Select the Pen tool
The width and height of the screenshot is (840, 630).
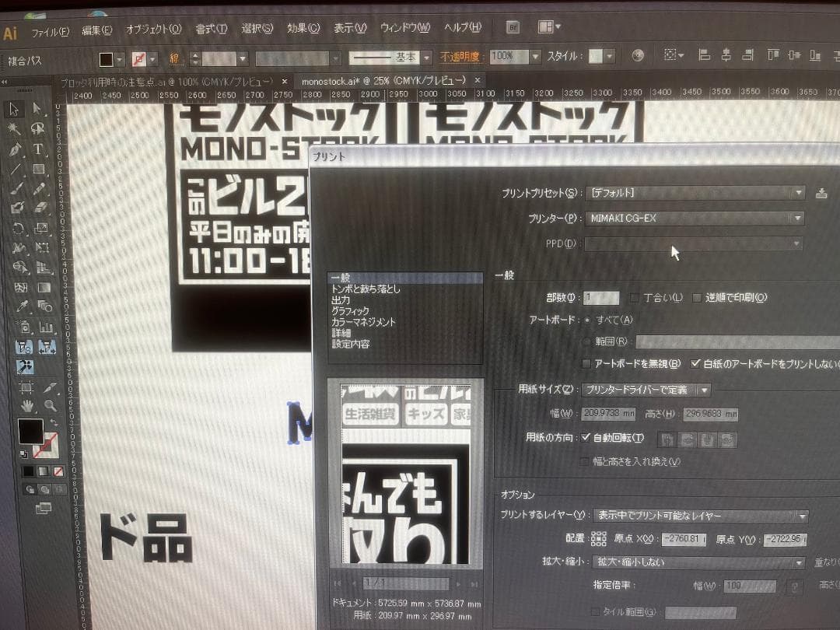(x=15, y=149)
